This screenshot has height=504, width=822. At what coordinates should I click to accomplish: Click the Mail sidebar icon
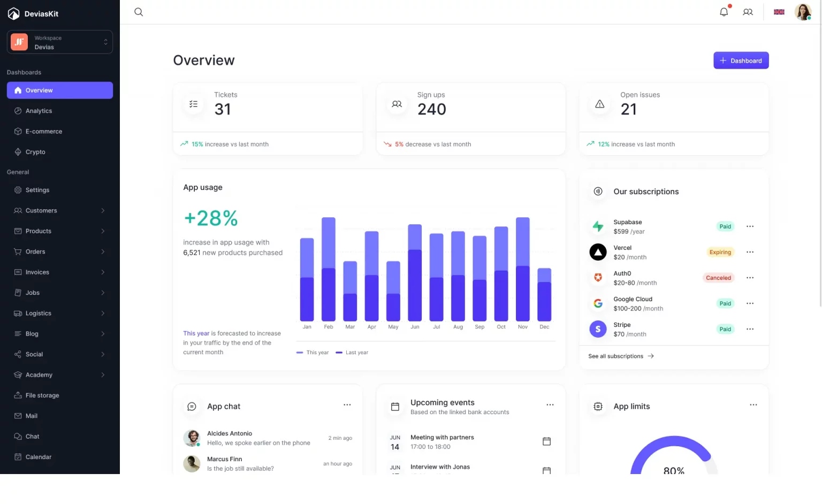point(18,416)
